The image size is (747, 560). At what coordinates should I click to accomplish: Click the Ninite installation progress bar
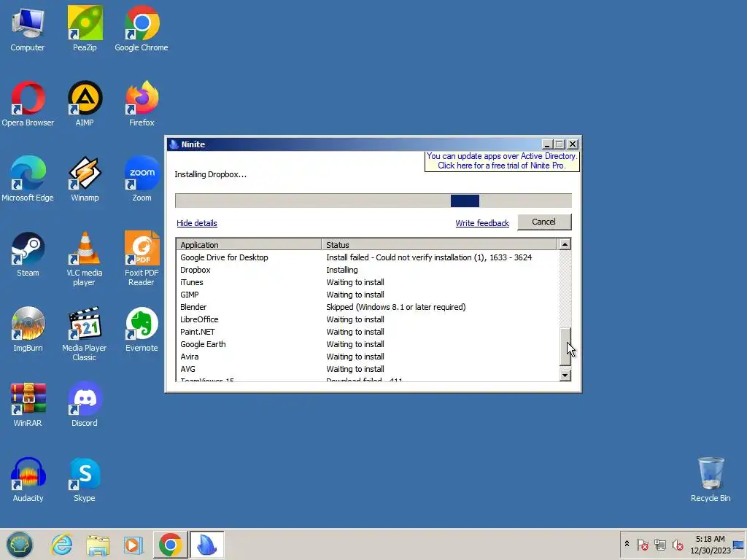(x=373, y=201)
